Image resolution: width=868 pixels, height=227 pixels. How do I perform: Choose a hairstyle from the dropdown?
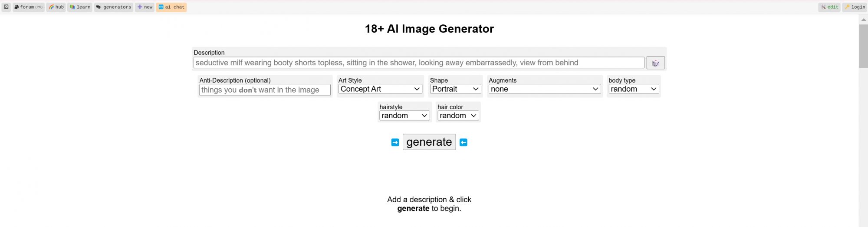(x=404, y=116)
